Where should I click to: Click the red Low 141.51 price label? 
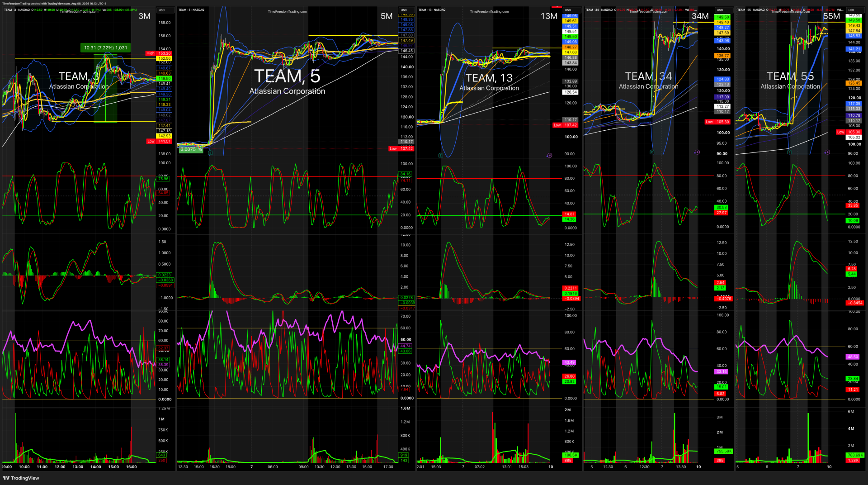[x=159, y=141]
